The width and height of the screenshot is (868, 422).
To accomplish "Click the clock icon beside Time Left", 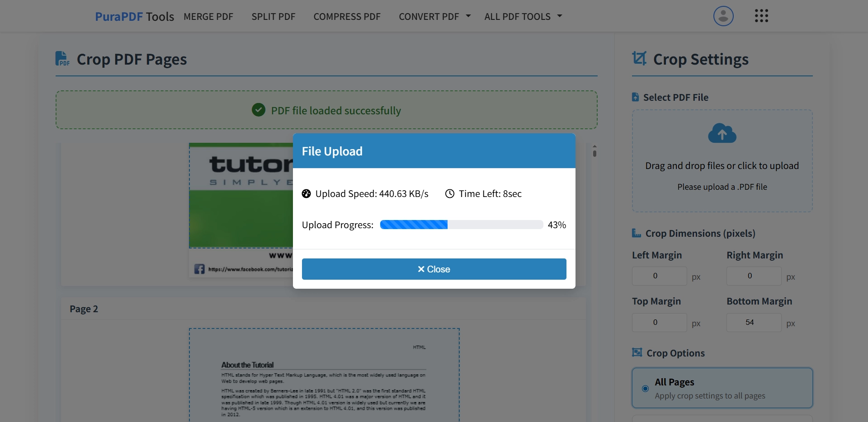I will [x=449, y=194].
